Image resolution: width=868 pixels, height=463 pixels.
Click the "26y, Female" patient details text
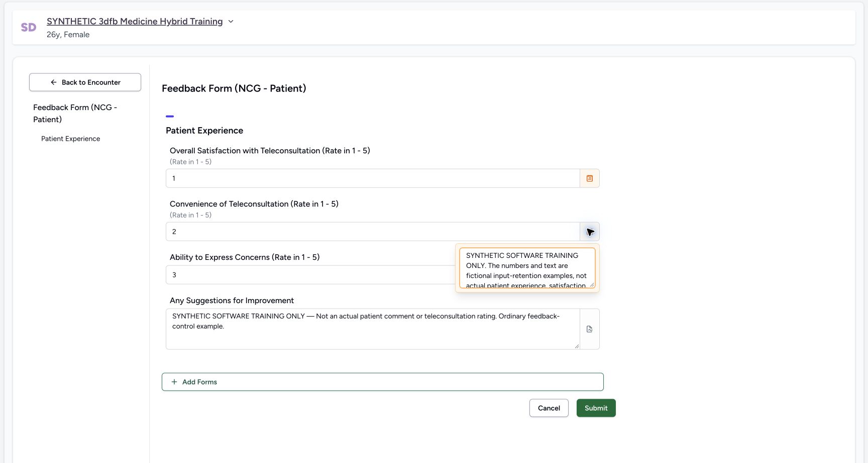pyautogui.click(x=68, y=35)
